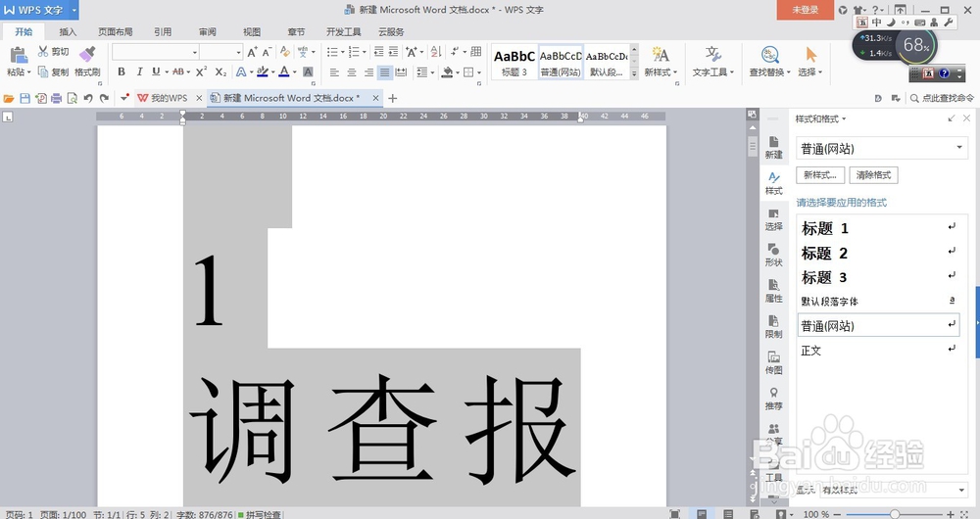The width and height of the screenshot is (980, 519).
Task: Switch to the 引用 ribbon tab
Action: click(x=163, y=32)
